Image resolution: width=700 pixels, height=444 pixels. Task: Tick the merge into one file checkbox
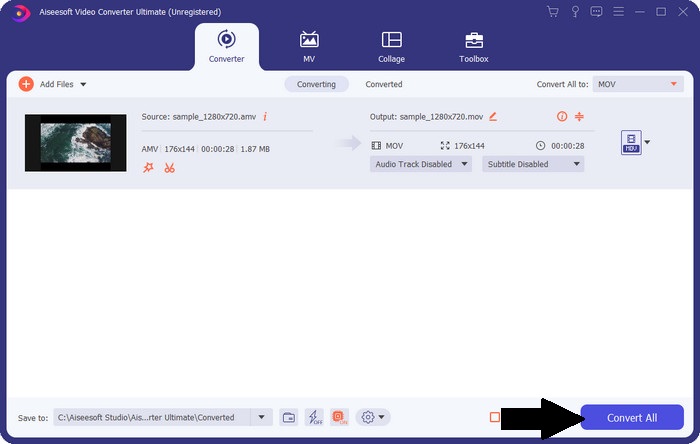(x=494, y=417)
